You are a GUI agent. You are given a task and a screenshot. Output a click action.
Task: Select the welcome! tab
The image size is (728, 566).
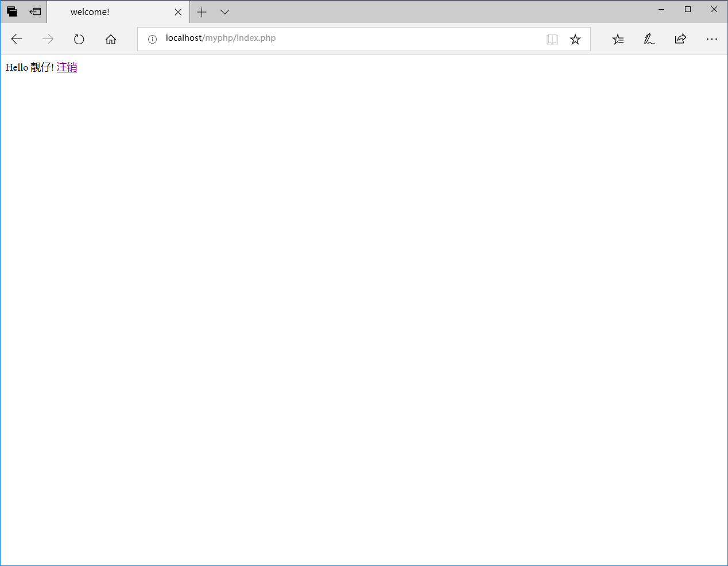point(118,11)
